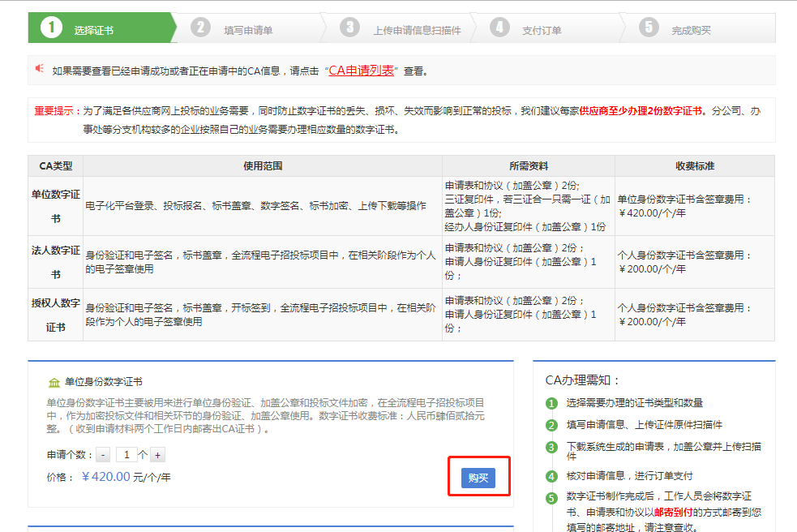797x532 pixels.
Task: Select step 4 支付订单 tab
Action: click(548, 28)
